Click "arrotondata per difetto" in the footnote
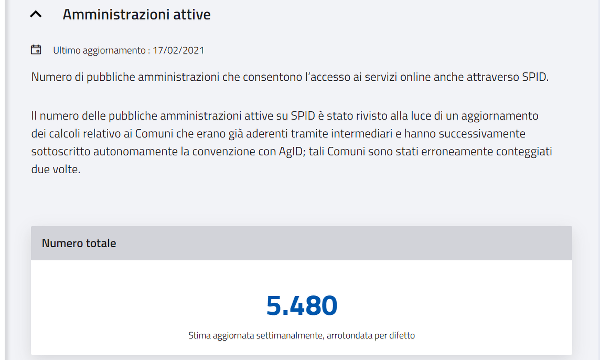This screenshot has height=360, width=600. (x=371, y=336)
